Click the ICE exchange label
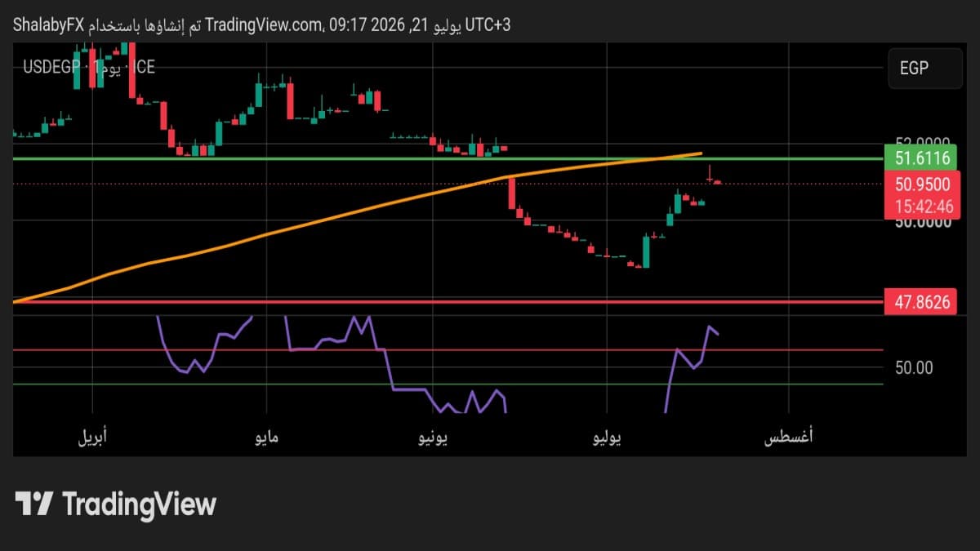 (143, 67)
